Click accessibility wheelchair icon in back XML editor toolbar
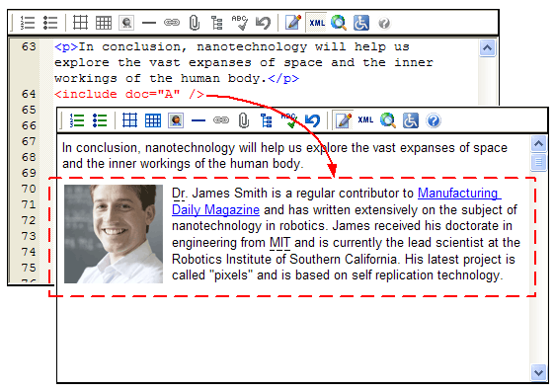Viewport: 555px width, 392px height. coord(361,23)
